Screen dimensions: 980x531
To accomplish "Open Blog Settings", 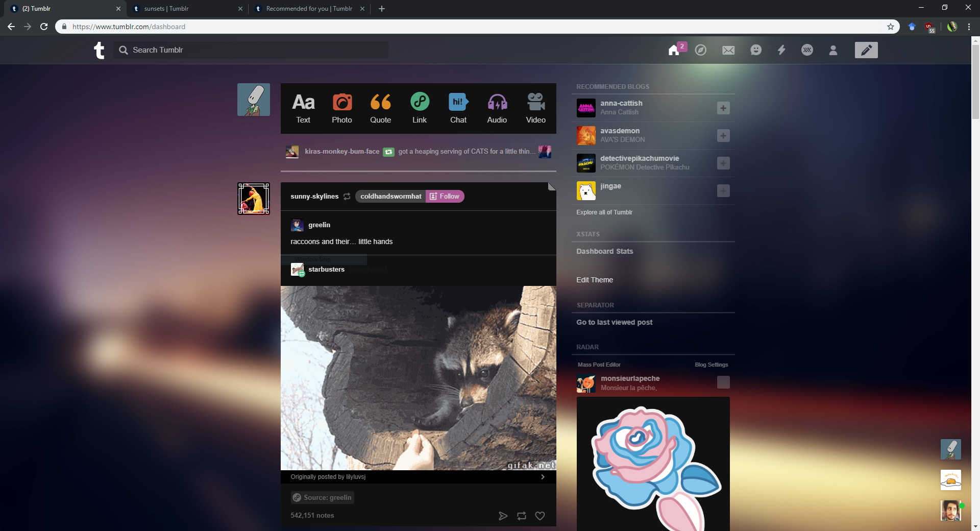I will 712,365.
